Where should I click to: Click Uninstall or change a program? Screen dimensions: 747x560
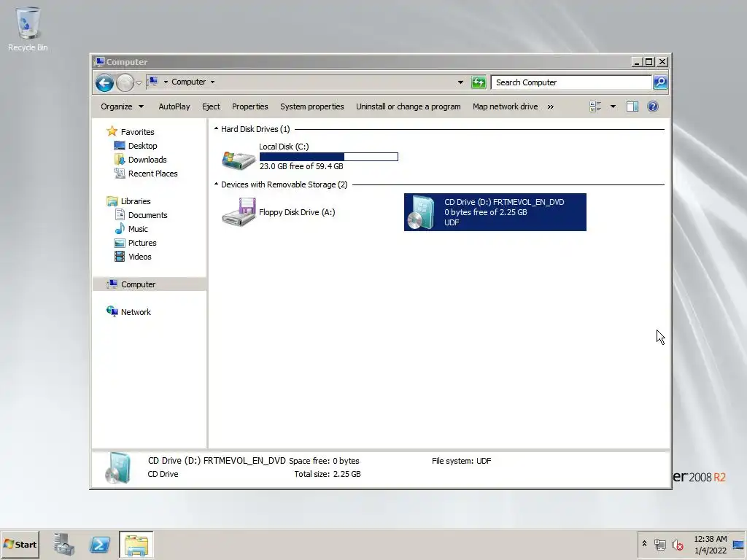409,106
